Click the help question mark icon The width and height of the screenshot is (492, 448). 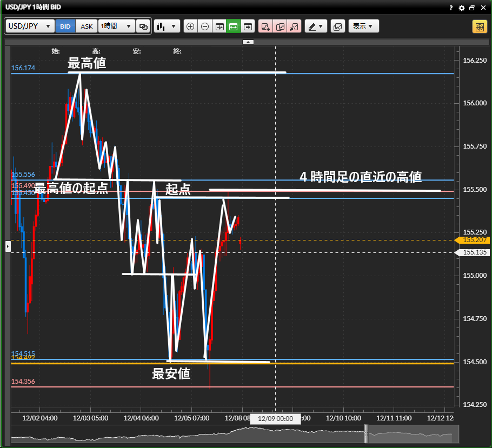pyautogui.click(x=451, y=8)
